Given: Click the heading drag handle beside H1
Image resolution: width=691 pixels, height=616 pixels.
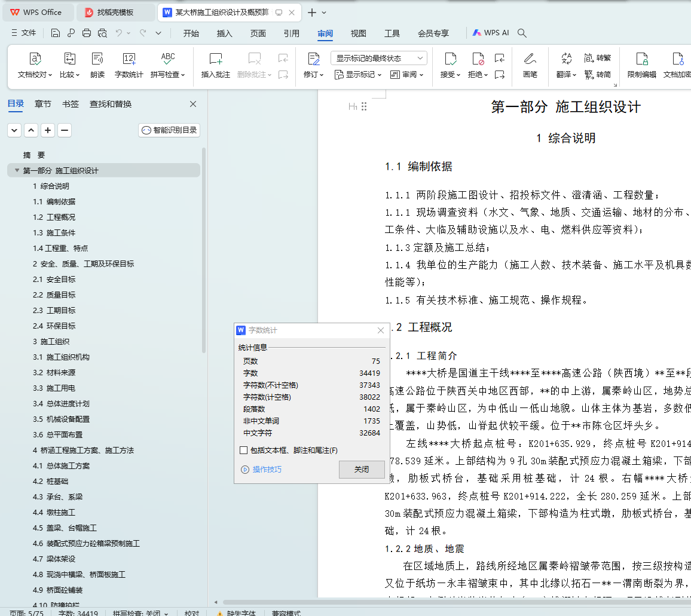Looking at the screenshot, I should [364, 106].
